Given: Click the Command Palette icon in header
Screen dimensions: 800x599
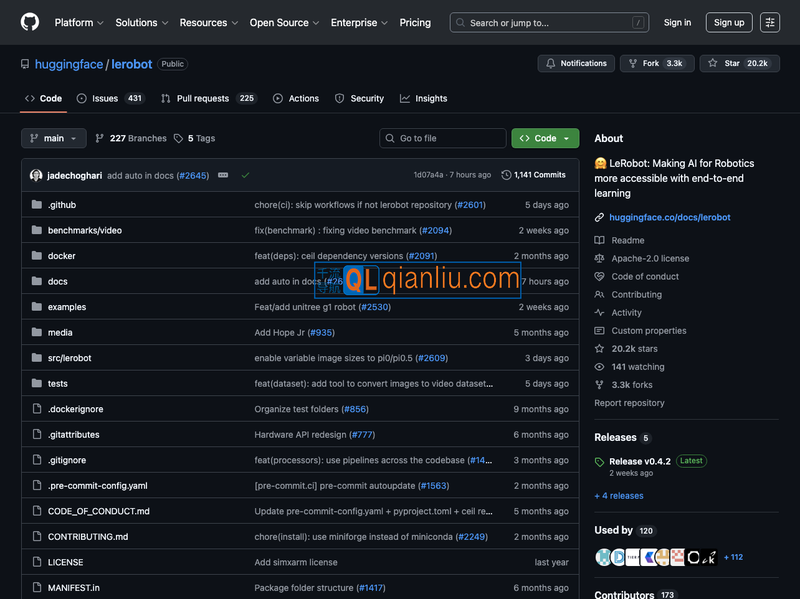Looking at the screenshot, I should 769,22.
